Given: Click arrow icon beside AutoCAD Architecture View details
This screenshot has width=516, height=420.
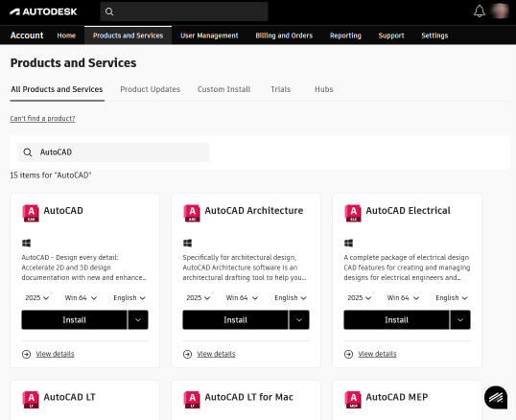Looking at the screenshot, I should pyautogui.click(x=188, y=354).
